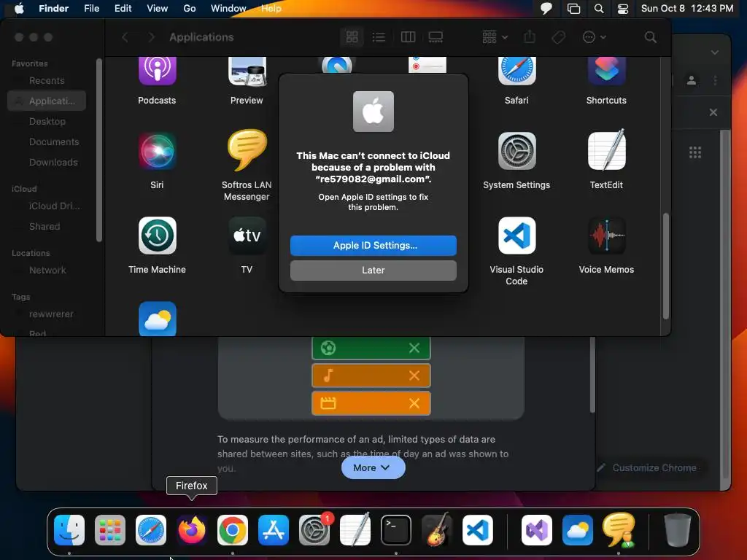Open the View menu
Viewport: 747px width, 560px height.
(158, 8)
